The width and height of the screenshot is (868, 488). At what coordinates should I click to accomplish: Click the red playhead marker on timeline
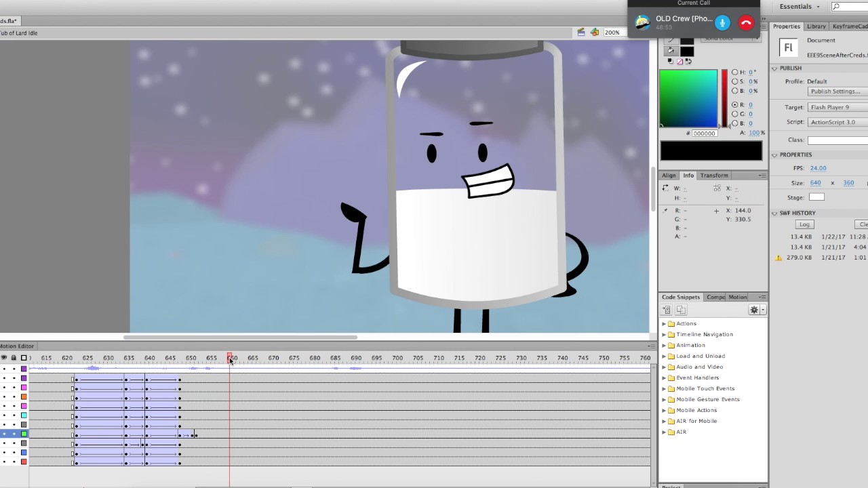[x=230, y=357]
